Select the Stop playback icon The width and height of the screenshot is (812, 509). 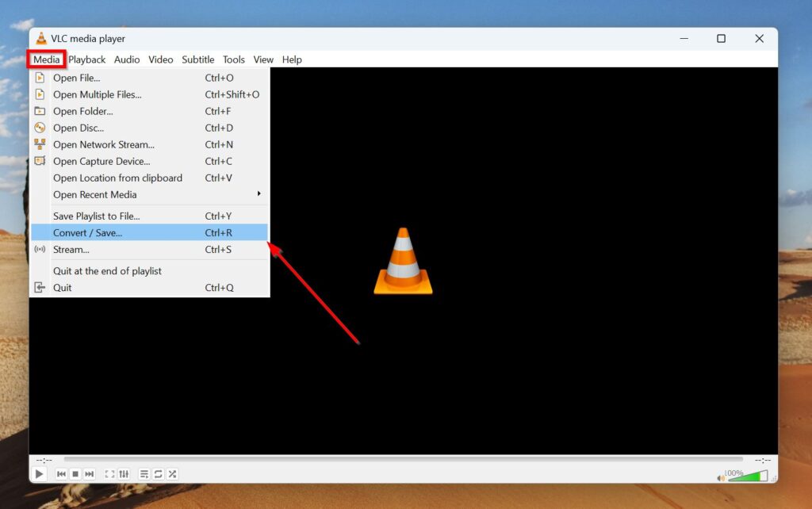pyautogui.click(x=75, y=473)
